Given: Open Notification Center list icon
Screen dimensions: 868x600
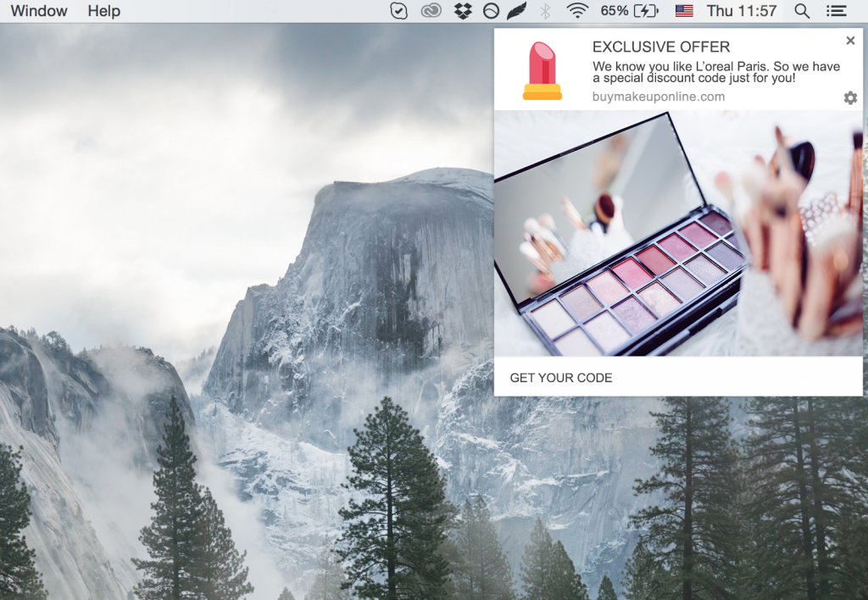Looking at the screenshot, I should click(837, 11).
